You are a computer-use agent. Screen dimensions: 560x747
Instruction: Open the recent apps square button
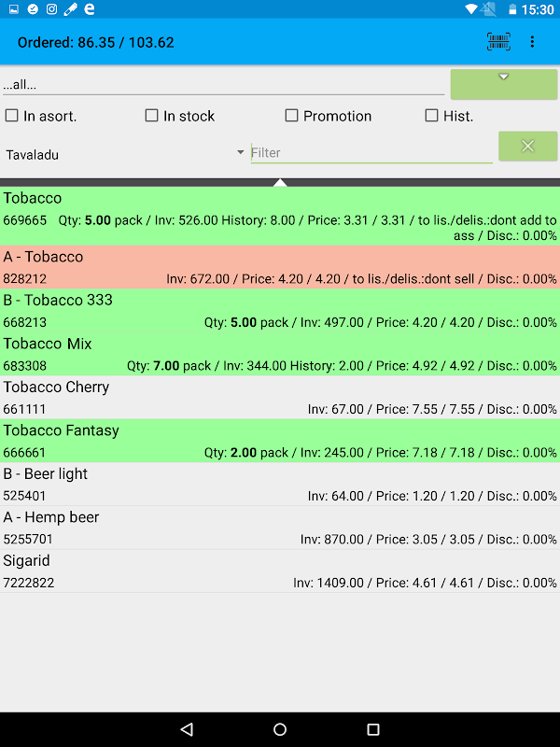pyautogui.click(x=373, y=729)
